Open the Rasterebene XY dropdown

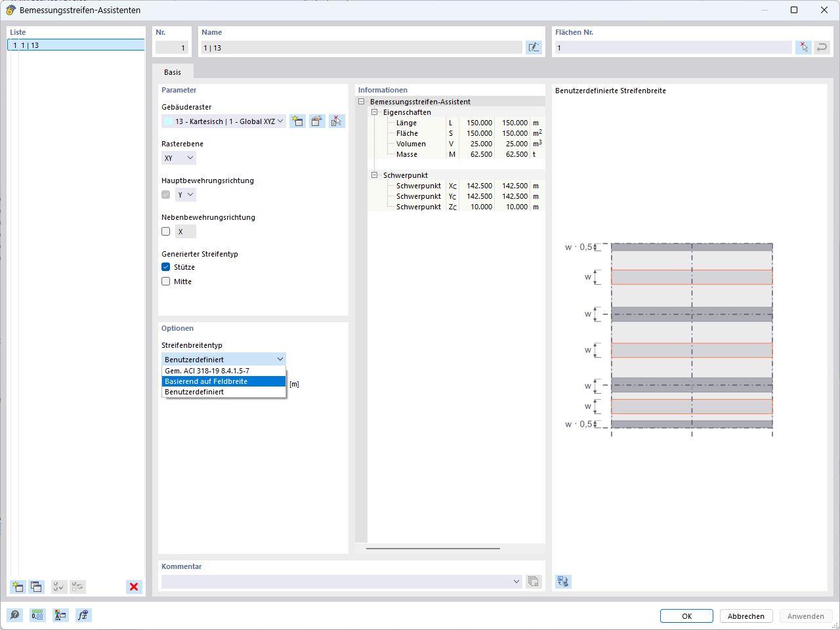tap(178, 158)
